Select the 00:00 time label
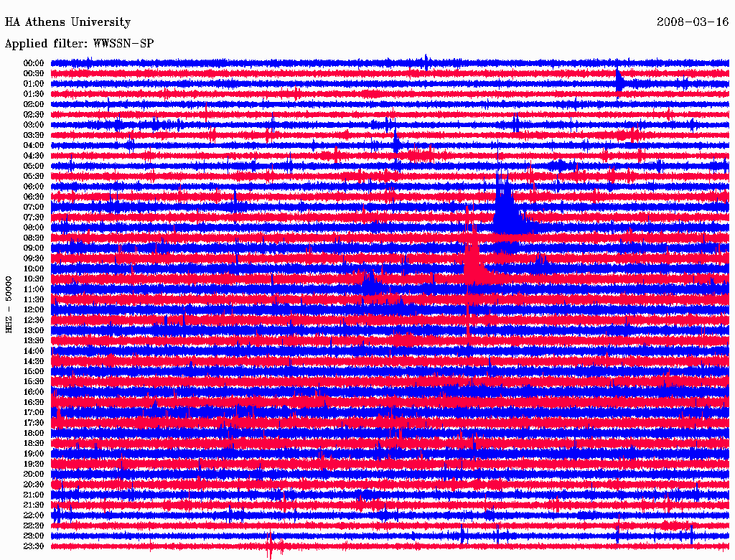This screenshot has width=735, height=560. point(34,63)
